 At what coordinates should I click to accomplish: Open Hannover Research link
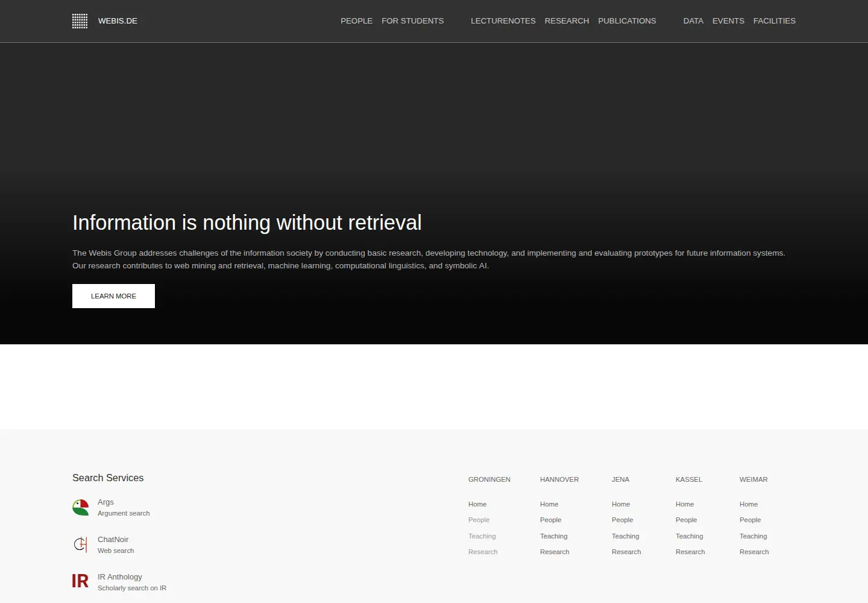click(555, 552)
